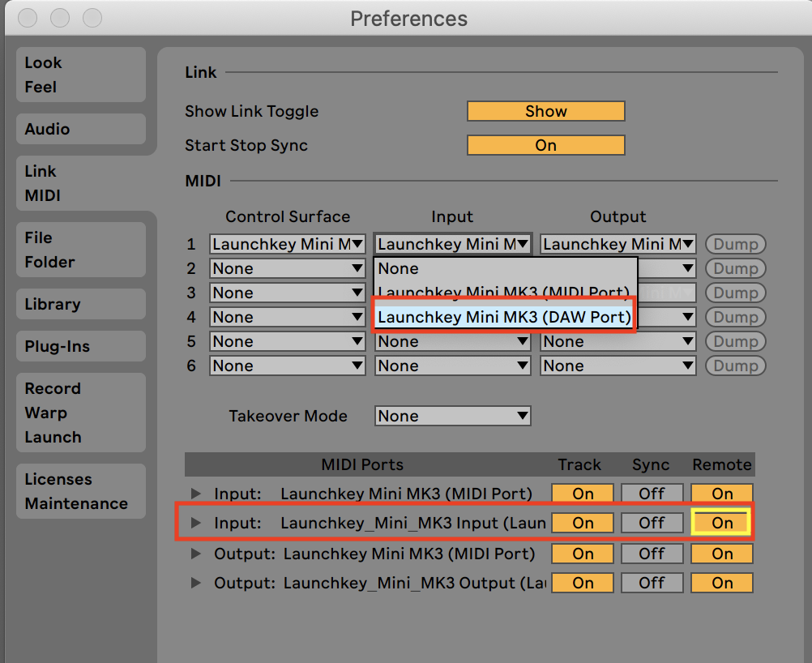
Task: Expand Input Launchkey Mini MK3 (MIDI Port) row
Action: tap(196, 493)
